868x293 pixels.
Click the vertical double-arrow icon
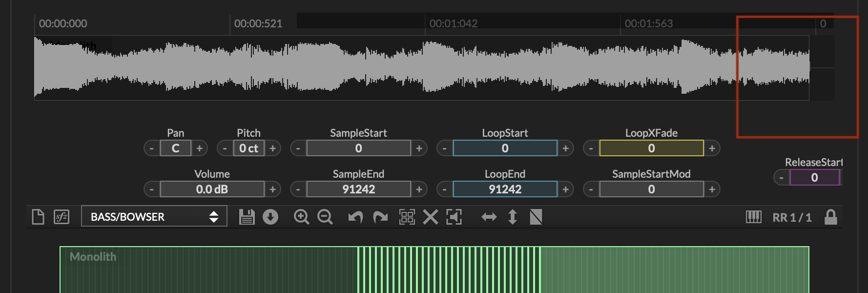pos(512,217)
